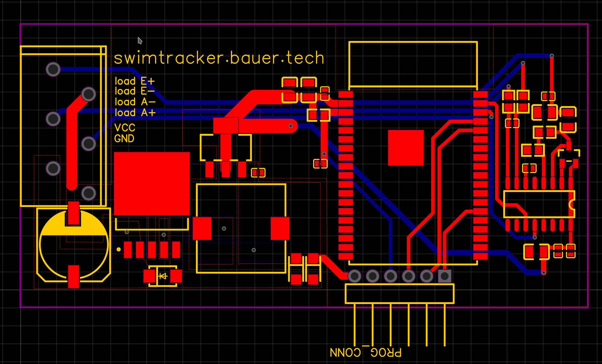Select the via at the bottom-right blue trace end

(x=544, y=273)
